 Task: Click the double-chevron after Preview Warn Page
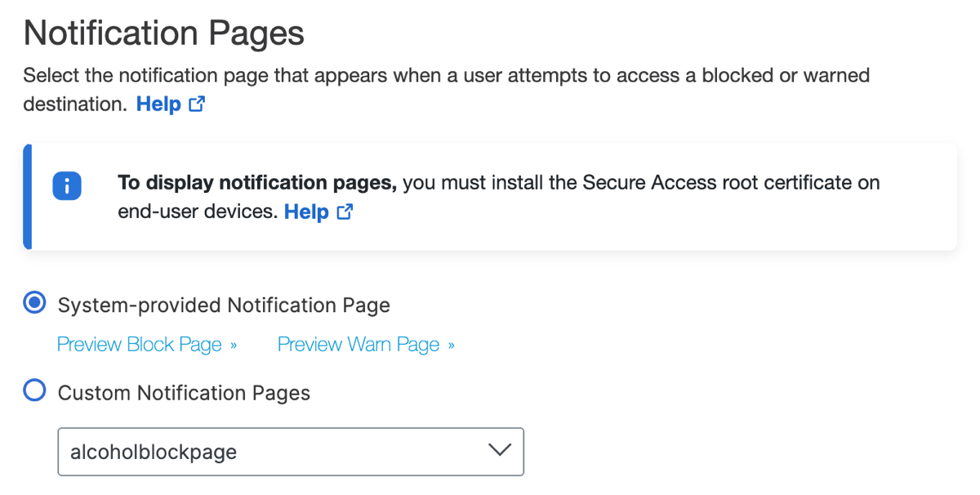(451, 346)
